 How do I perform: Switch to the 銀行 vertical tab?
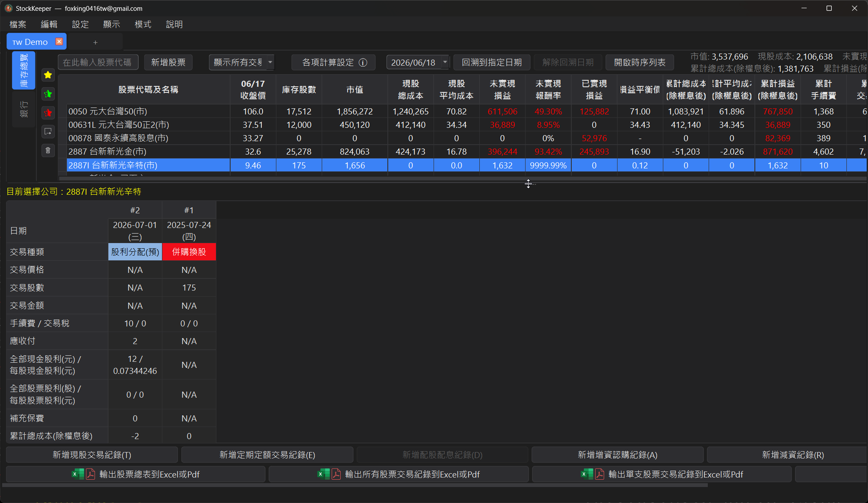(24, 109)
